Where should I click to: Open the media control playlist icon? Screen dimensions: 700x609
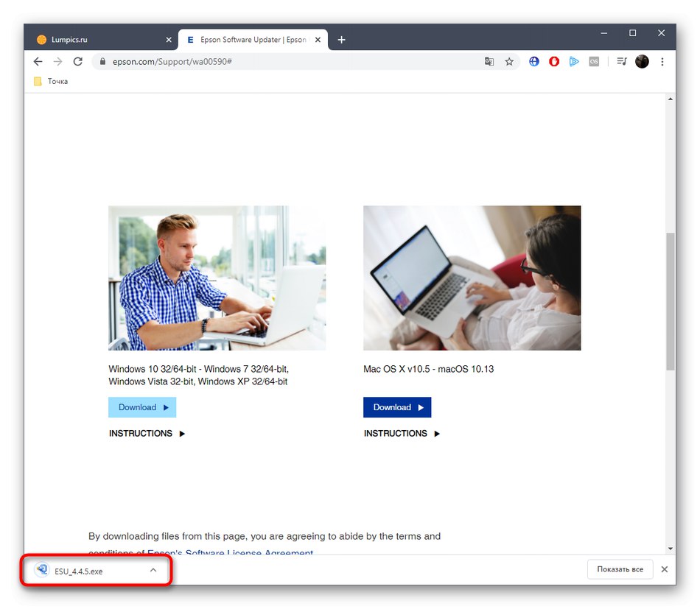(x=621, y=61)
